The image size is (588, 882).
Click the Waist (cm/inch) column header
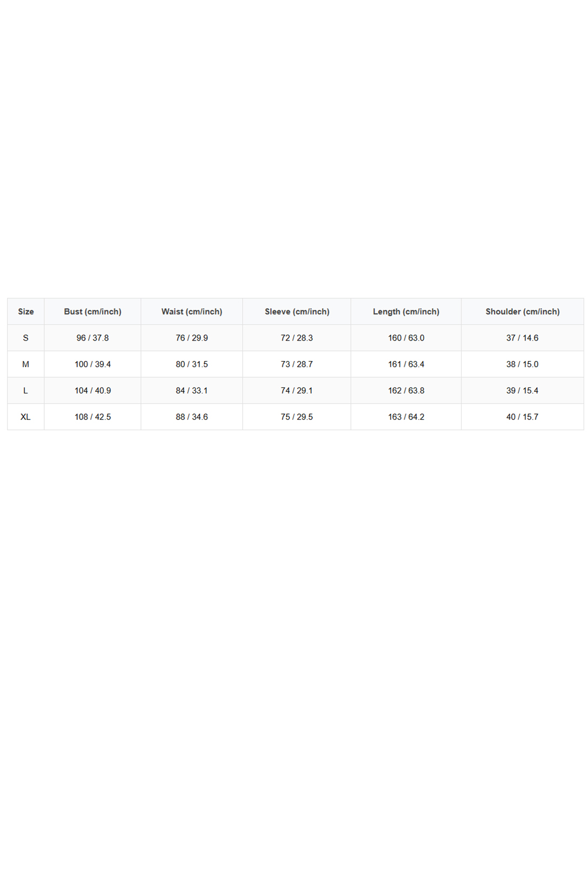[x=192, y=311]
